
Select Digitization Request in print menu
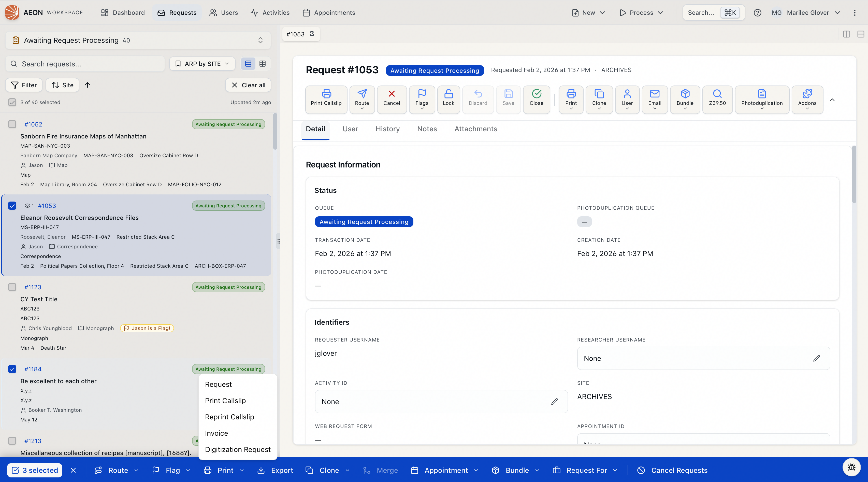pos(238,449)
